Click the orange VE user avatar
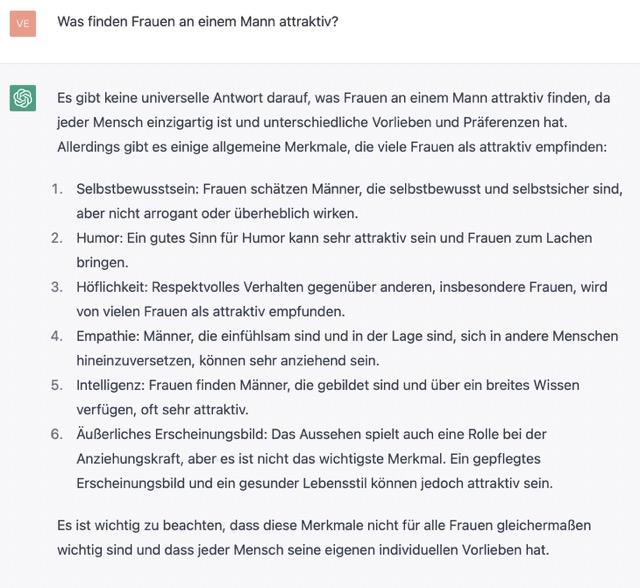Viewport: 640px width, 588px height. 23,22
